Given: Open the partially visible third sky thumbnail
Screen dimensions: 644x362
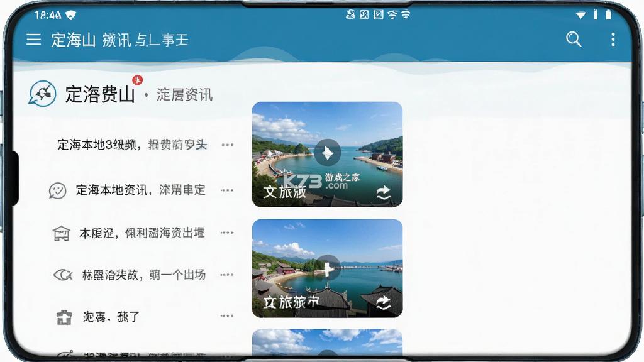Looking at the screenshot, I should click(x=327, y=343).
